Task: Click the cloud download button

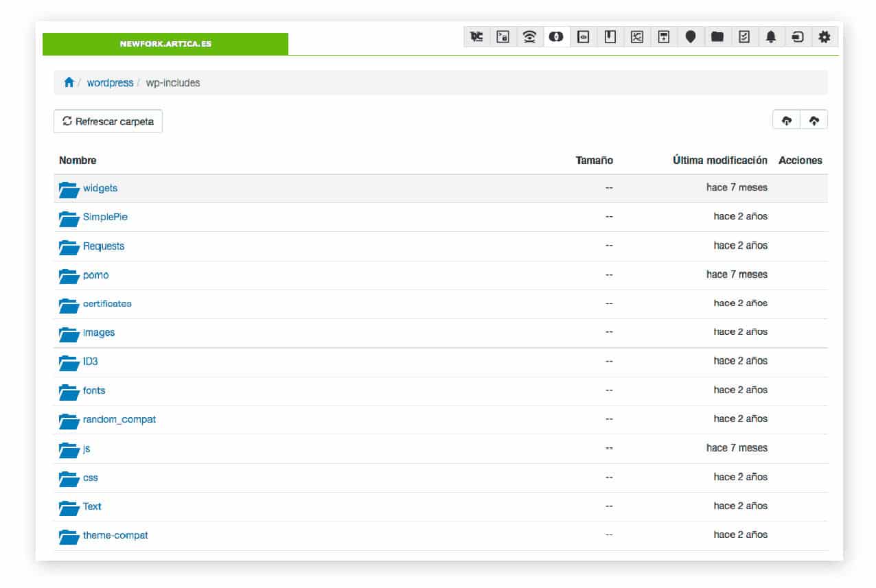Action: [x=787, y=120]
